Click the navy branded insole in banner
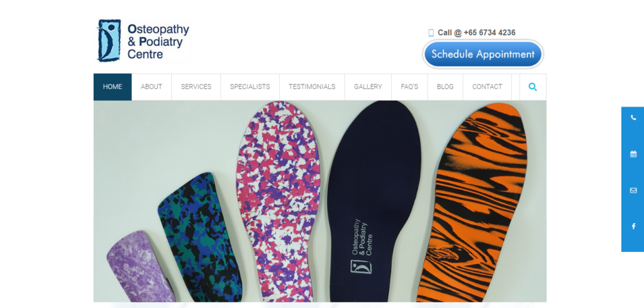 pos(374,201)
